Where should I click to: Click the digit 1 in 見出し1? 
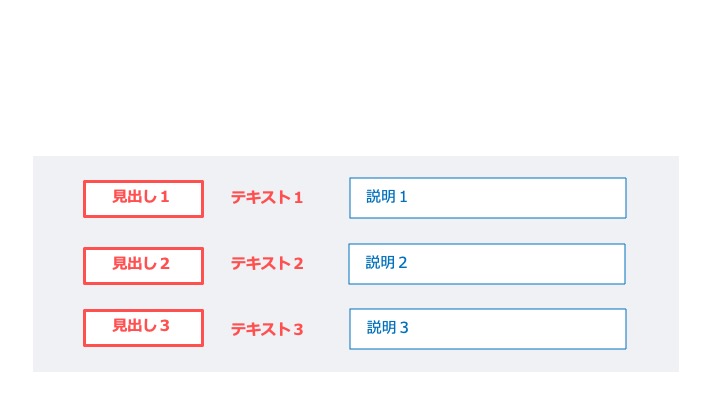click(165, 197)
